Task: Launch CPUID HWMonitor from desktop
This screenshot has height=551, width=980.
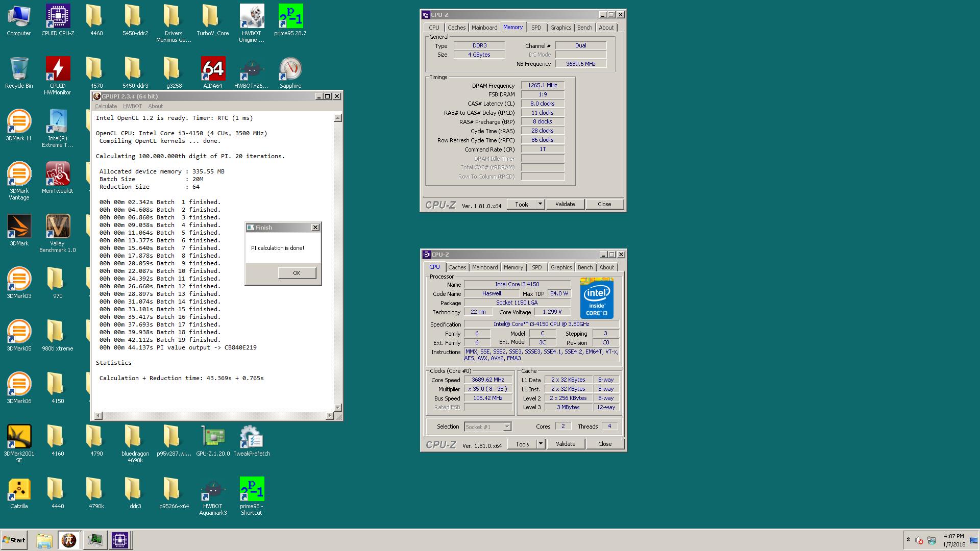Action: point(58,76)
